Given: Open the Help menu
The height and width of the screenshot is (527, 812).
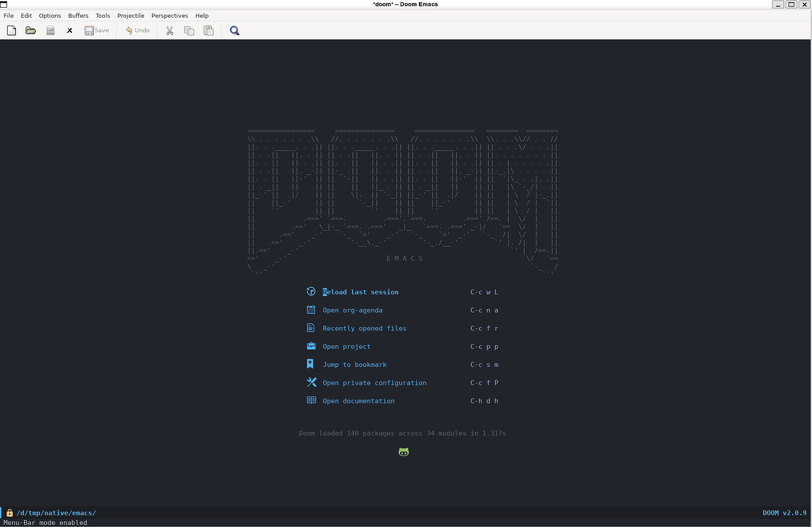Looking at the screenshot, I should (202, 16).
